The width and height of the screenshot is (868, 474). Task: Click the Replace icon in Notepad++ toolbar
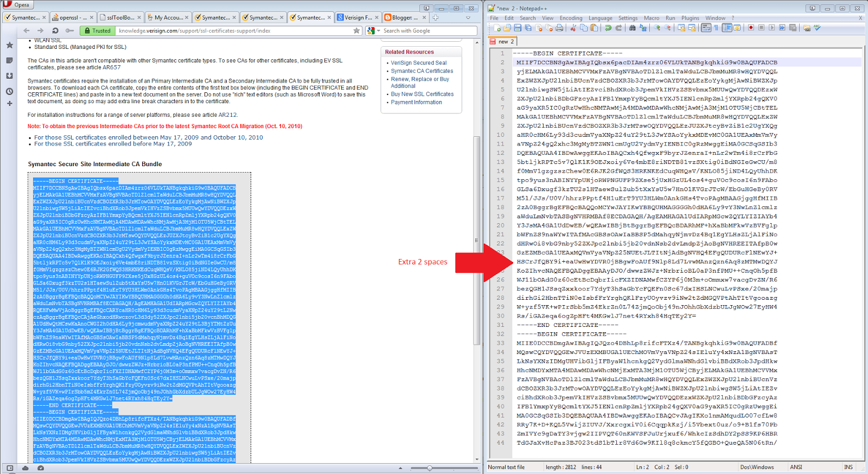coord(643,28)
